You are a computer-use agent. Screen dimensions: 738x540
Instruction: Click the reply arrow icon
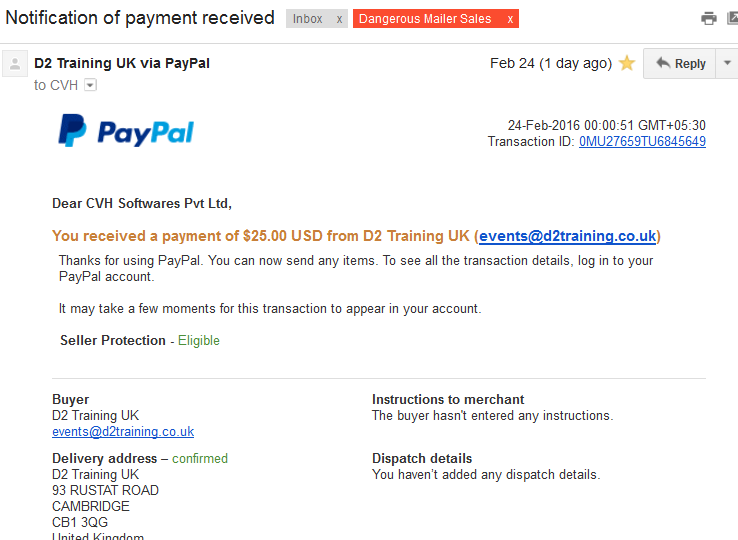point(663,63)
